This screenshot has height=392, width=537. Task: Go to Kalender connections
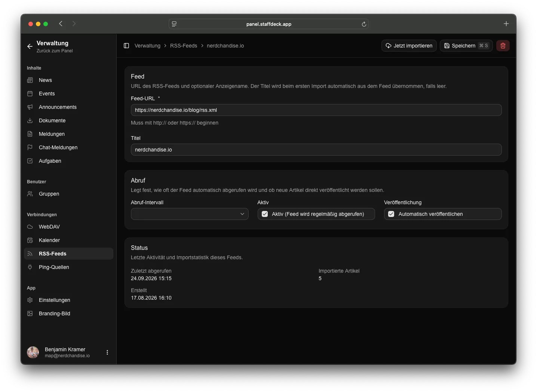coord(68,240)
